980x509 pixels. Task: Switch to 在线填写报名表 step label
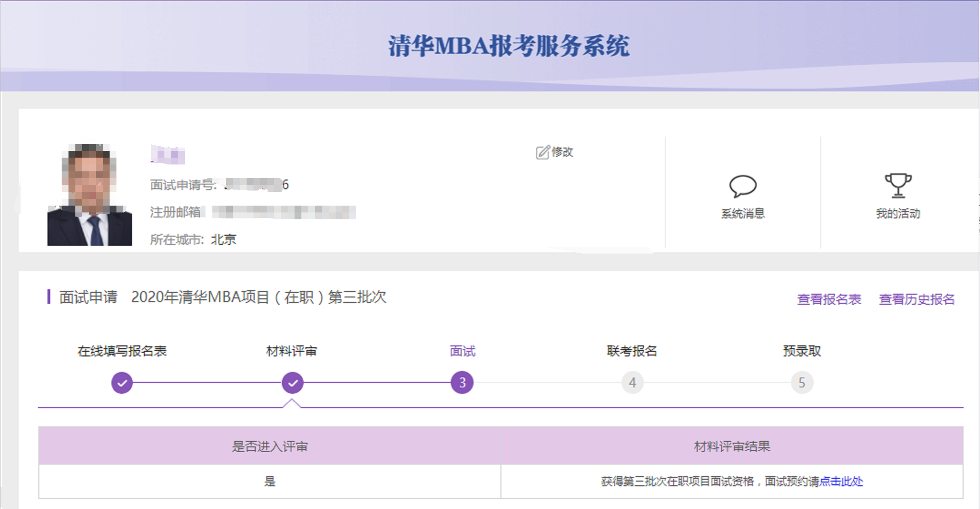(122, 351)
